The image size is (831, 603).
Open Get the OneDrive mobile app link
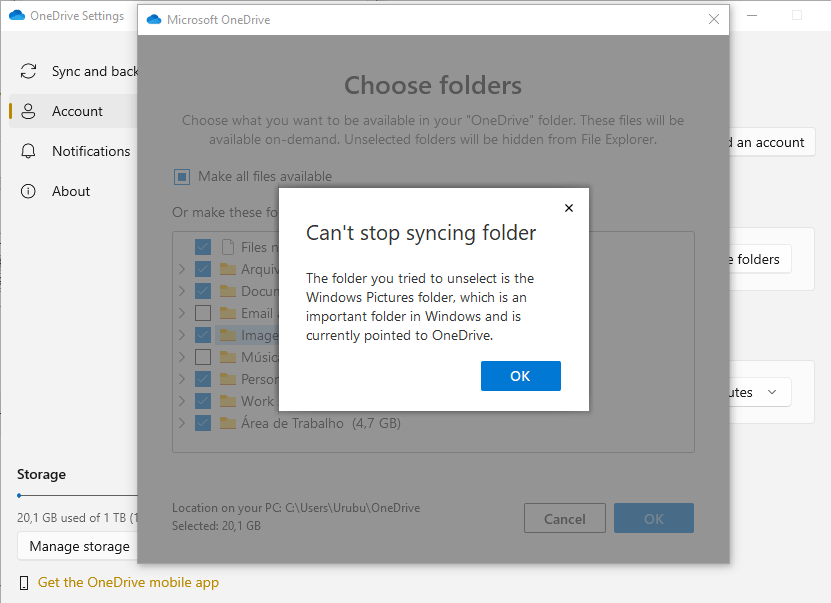[x=128, y=582]
